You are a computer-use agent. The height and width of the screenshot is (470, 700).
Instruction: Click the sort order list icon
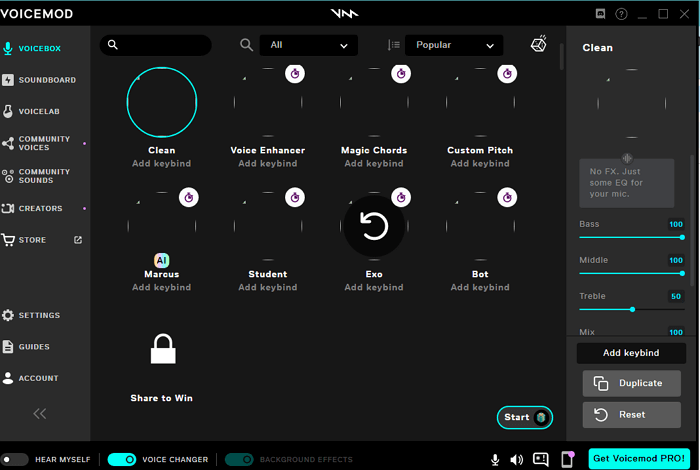click(x=393, y=45)
